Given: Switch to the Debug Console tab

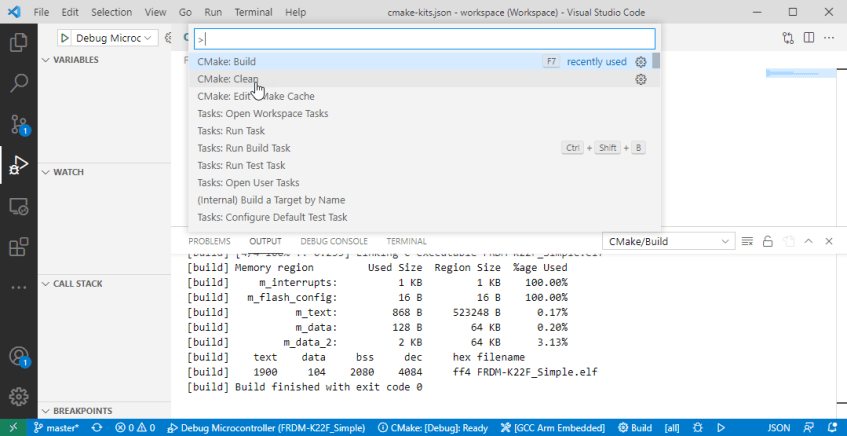Looking at the screenshot, I should (334, 241).
